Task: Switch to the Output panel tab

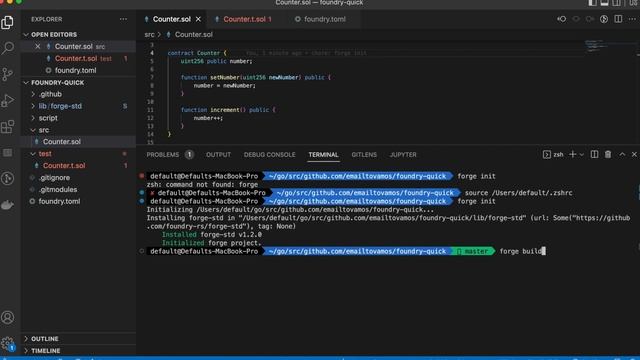Action: (x=218, y=155)
